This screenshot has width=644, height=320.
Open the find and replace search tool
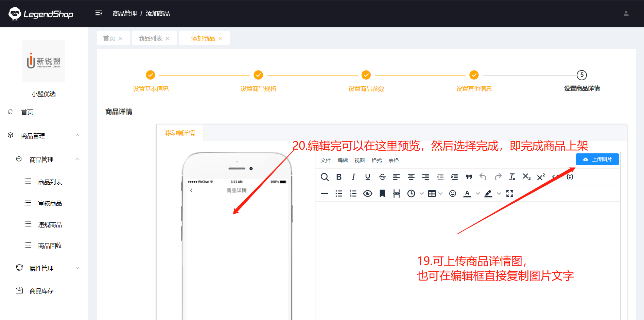[325, 177]
